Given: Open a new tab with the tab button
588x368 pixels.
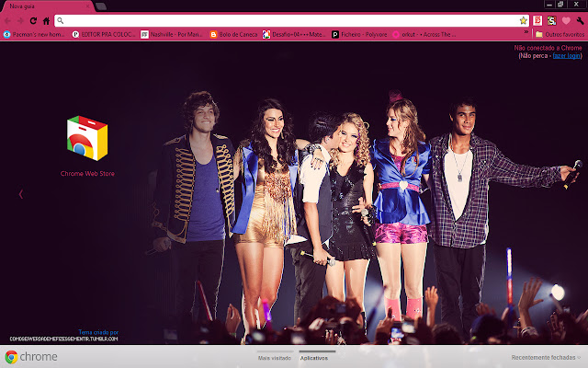Looking at the screenshot, I should point(101,6).
